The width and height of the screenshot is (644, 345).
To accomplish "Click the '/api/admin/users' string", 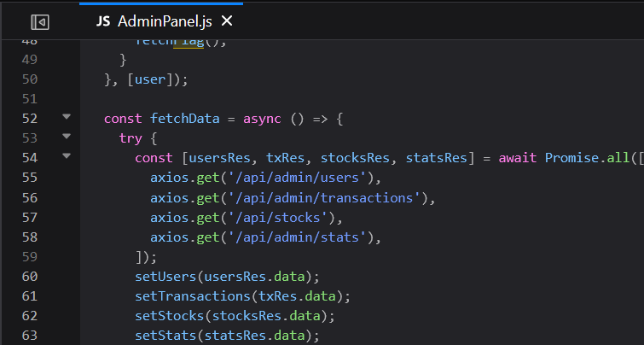I will coord(297,178).
